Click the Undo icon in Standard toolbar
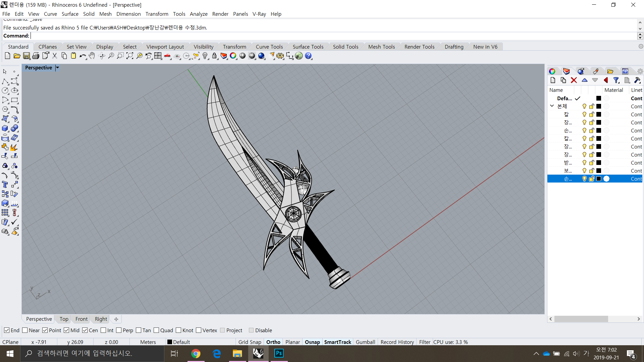Image resolution: width=644 pixels, height=362 pixels. [x=82, y=56]
